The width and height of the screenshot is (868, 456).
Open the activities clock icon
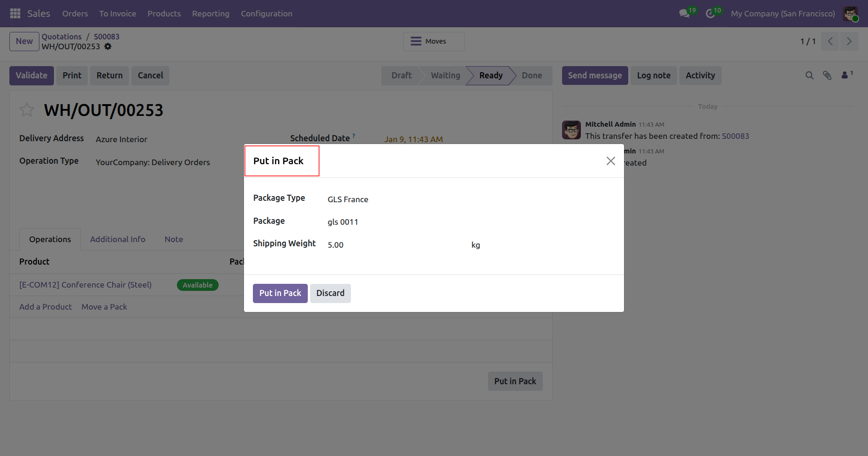click(x=710, y=14)
